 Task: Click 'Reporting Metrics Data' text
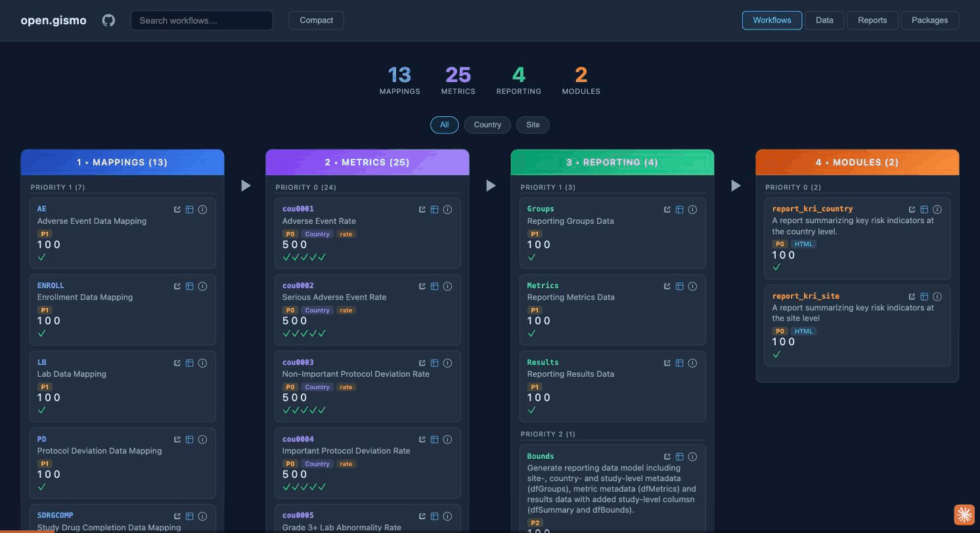tap(571, 297)
